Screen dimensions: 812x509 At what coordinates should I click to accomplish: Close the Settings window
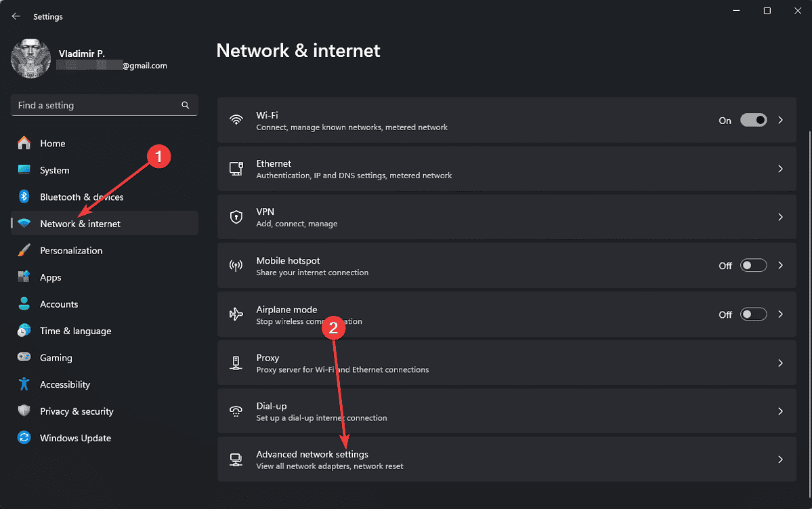[798, 11]
